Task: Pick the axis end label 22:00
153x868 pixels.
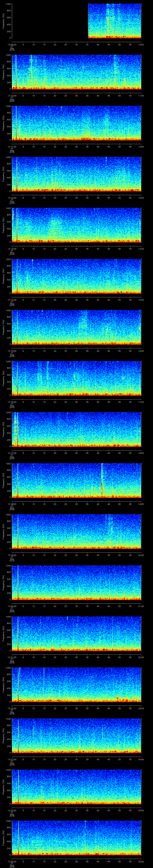Action: (141, 657)
